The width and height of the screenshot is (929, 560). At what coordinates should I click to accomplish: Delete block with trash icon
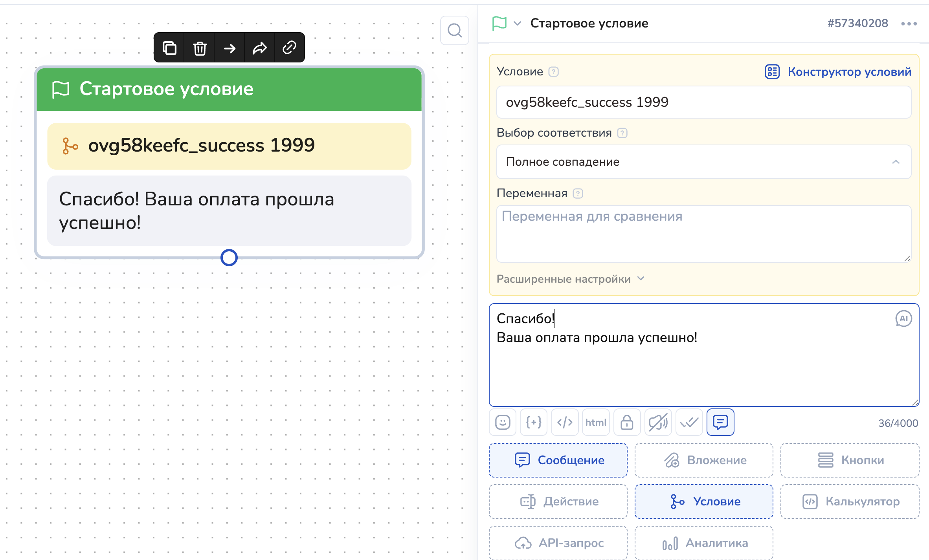[x=200, y=48]
